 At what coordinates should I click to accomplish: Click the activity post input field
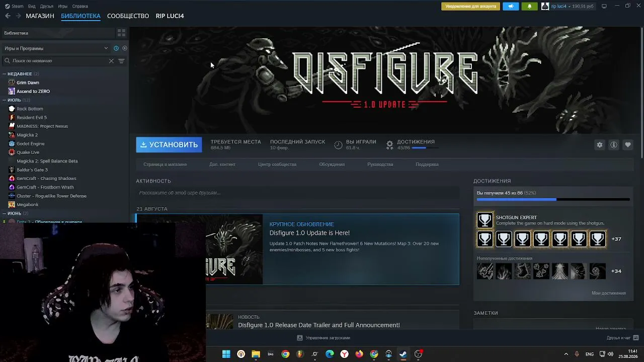coord(297,193)
